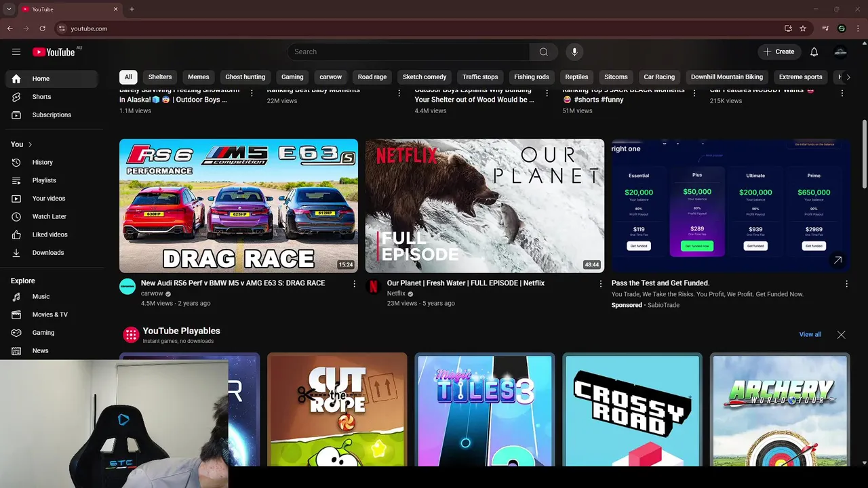
Task: Open the SabioTrade pricing ad thumbnail
Action: (x=731, y=206)
